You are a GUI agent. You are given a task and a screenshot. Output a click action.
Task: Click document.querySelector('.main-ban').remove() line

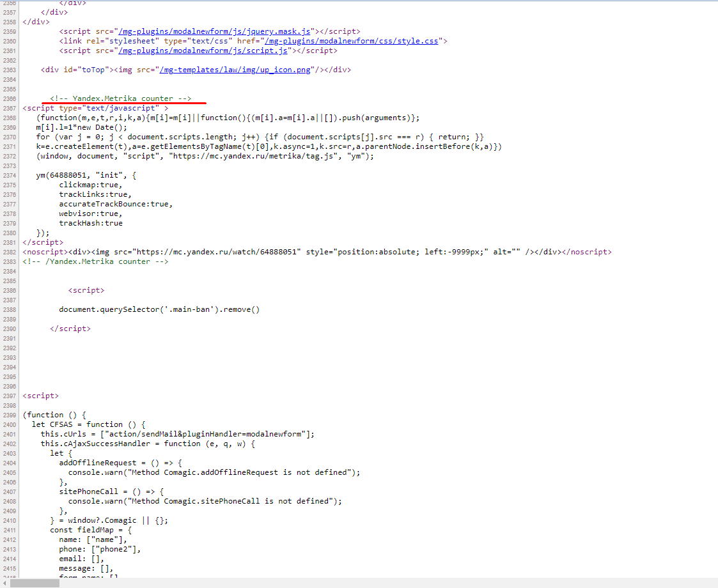tap(159, 310)
